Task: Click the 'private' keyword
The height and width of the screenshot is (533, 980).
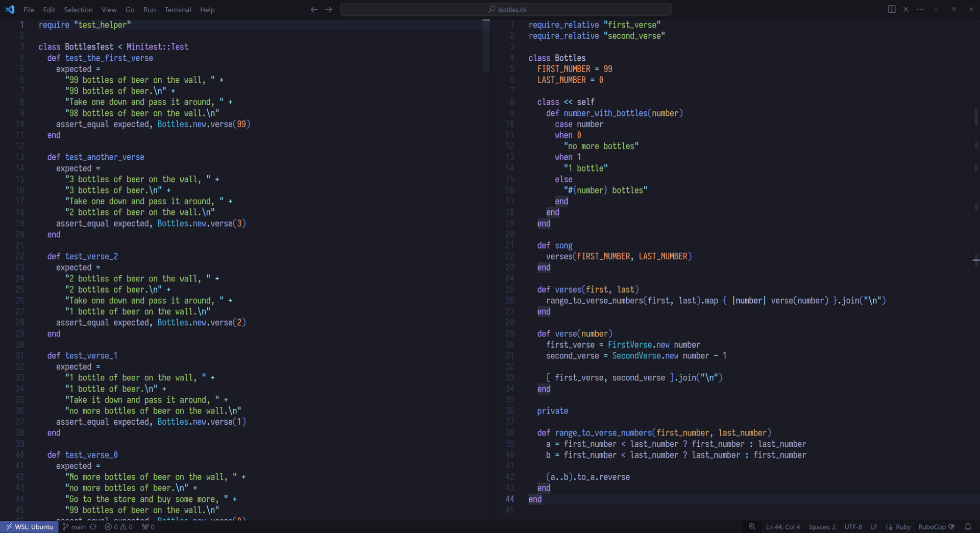Action: pos(553,411)
